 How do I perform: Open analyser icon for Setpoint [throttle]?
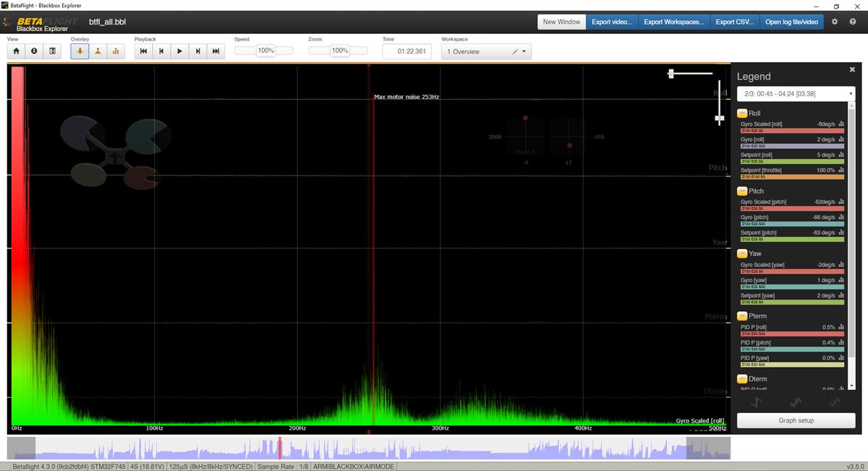click(841, 170)
